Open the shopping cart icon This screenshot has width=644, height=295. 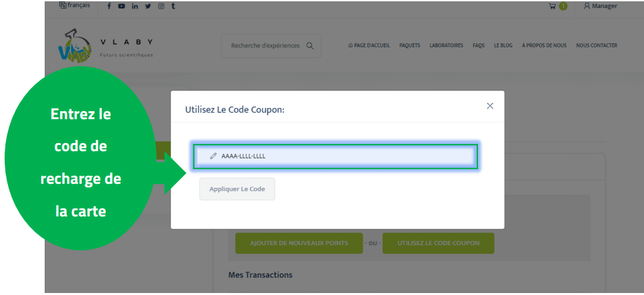pos(552,6)
